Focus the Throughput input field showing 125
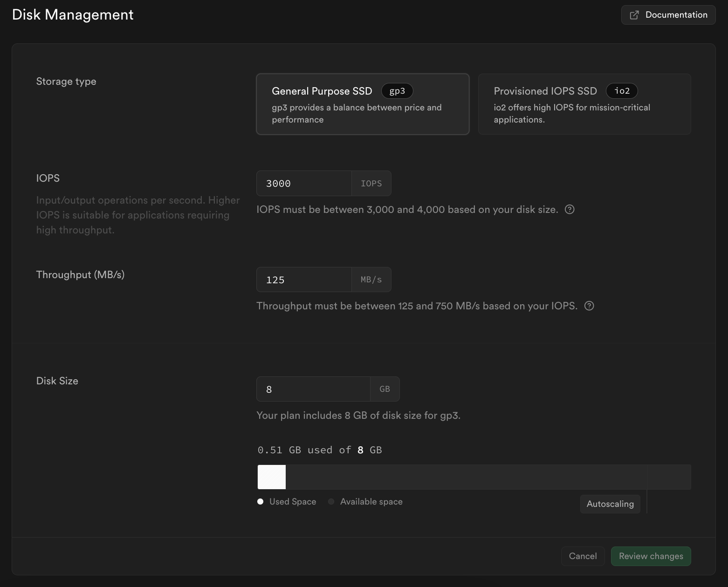Viewport: 728px width, 587px height. coord(304,280)
